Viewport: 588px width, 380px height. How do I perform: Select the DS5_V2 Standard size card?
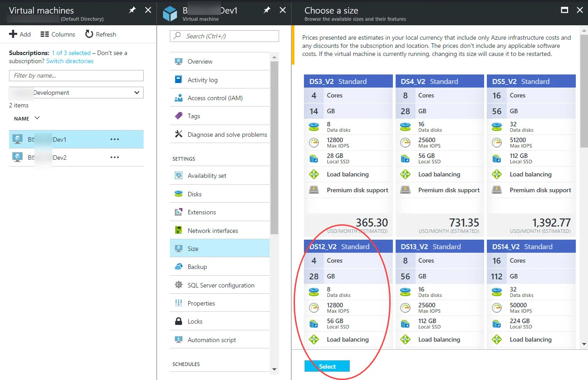coord(531,155)
